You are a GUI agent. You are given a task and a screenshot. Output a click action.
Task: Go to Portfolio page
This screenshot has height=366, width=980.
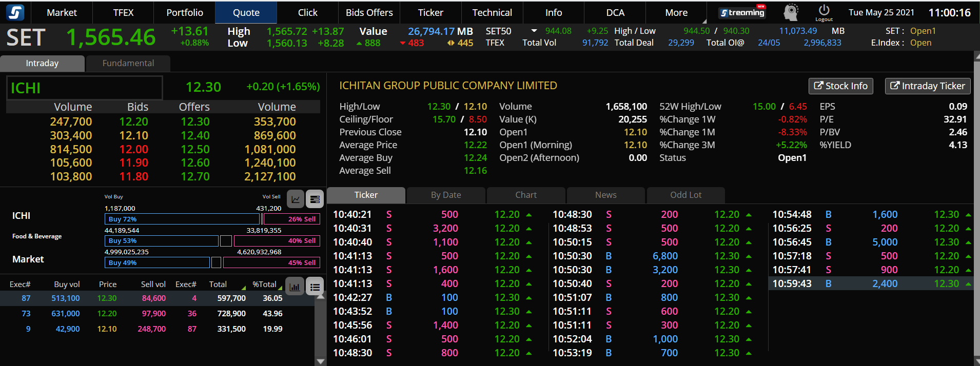185,12
